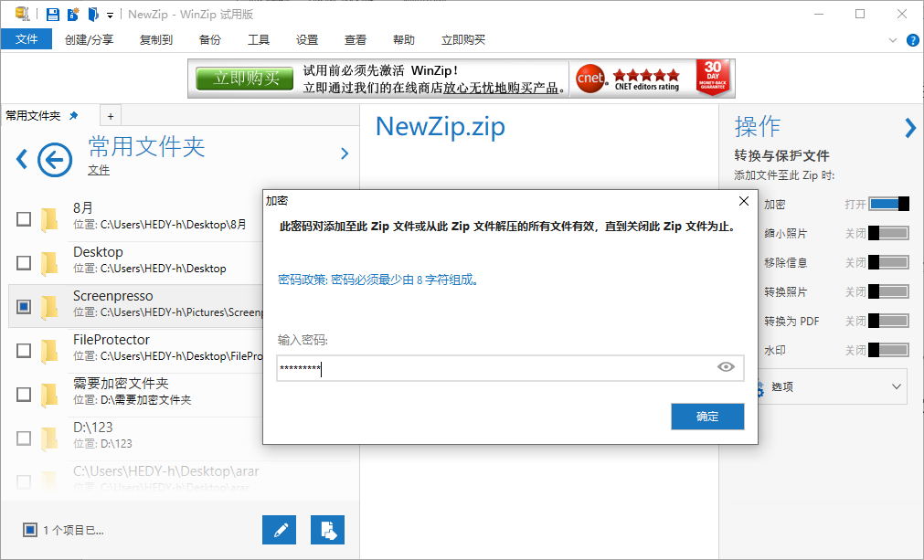
Task: Click the 文件 link under 常用文件夹
Action: point(99,170)
